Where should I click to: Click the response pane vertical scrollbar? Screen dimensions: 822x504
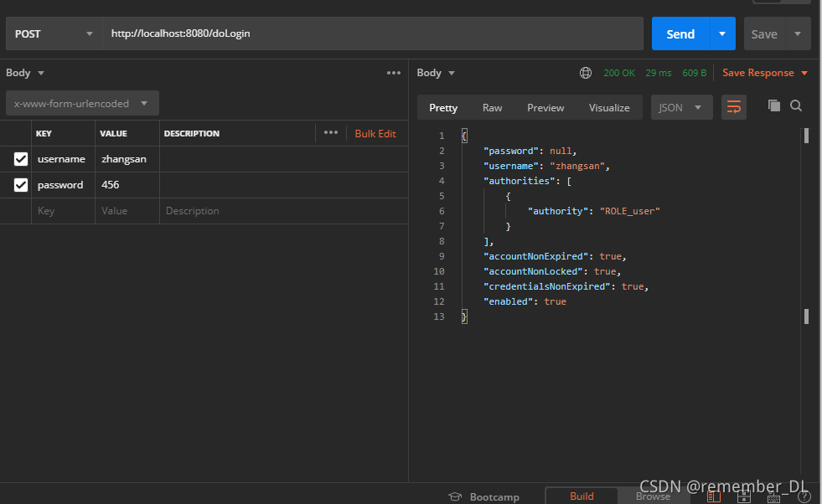(x=806, y=225)
